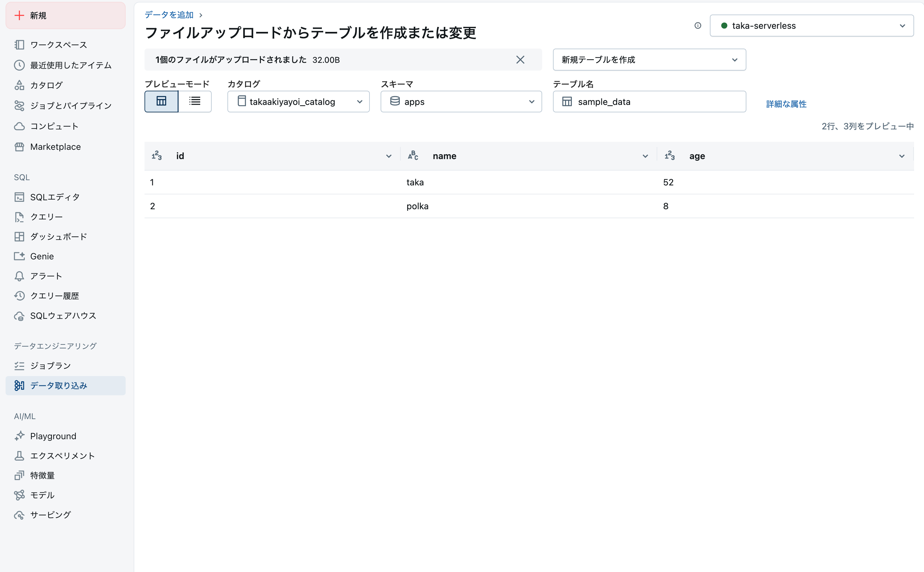
Task: Open the apps schema selector
Action: pyautogui.click(x=461, y=102)
